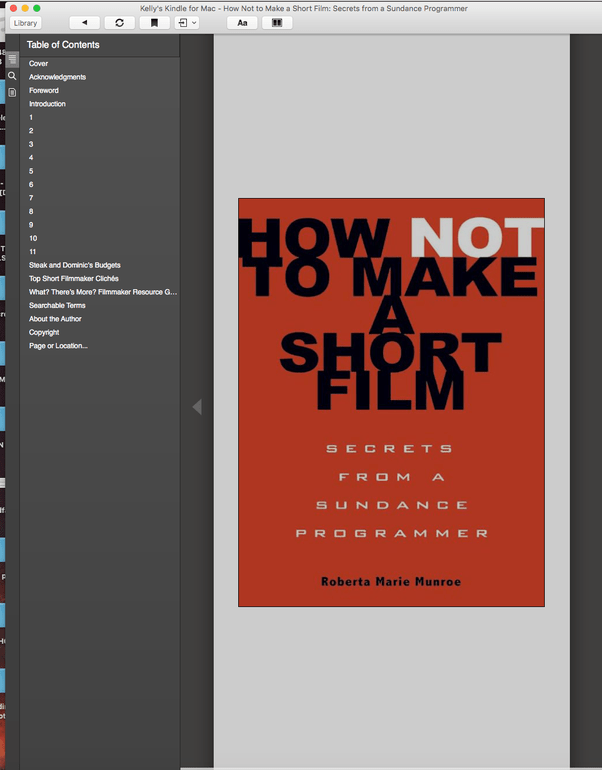Open Copyright entry
602x770 pixels.
click(44, 332)
